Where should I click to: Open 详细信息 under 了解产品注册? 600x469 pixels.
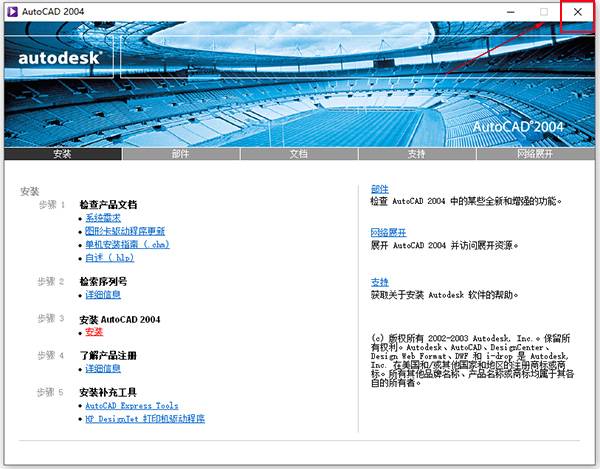103,369
